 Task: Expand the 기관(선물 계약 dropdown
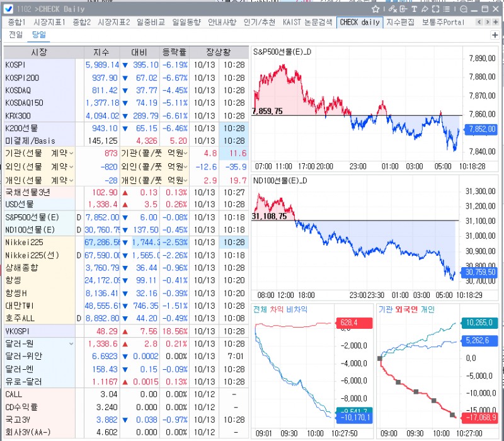(71, 154)
